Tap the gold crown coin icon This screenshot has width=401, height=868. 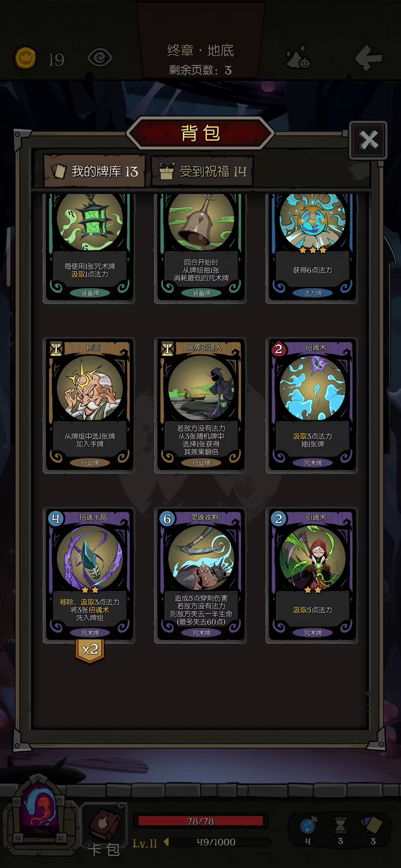click(25, 58)
